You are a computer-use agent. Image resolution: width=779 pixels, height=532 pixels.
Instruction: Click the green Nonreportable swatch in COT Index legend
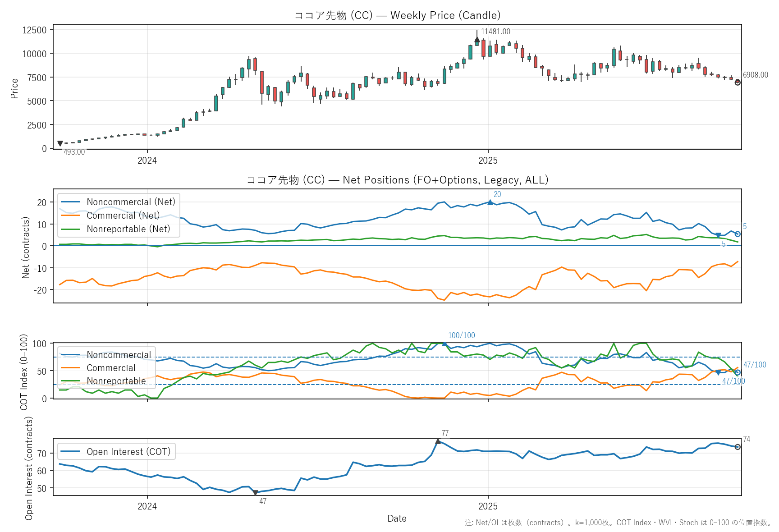pyautogui.click(x=70, y=381)
